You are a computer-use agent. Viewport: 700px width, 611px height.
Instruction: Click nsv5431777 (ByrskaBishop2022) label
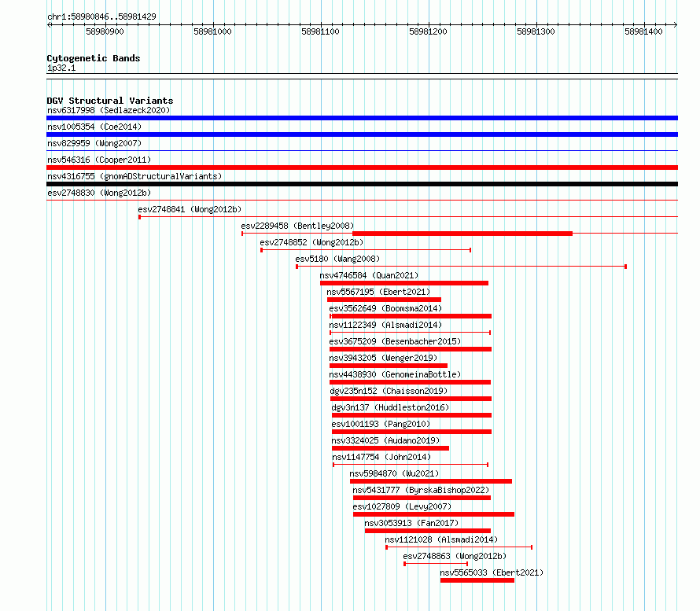tap(421, 490)
